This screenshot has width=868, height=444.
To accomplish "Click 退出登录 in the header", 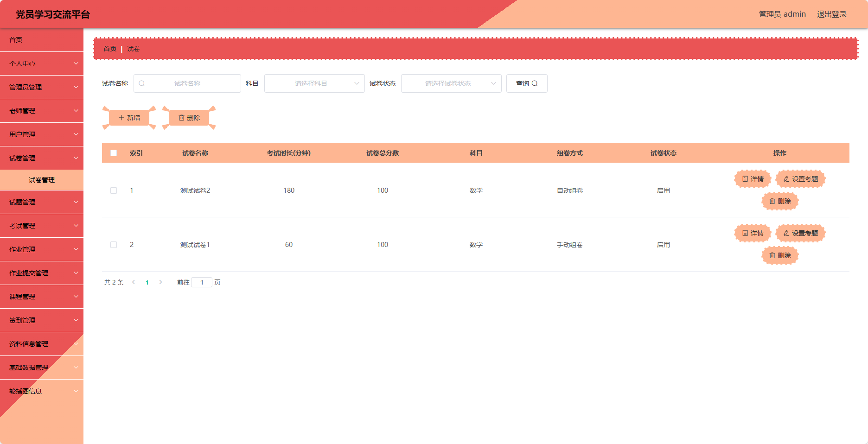I will 832,14.
